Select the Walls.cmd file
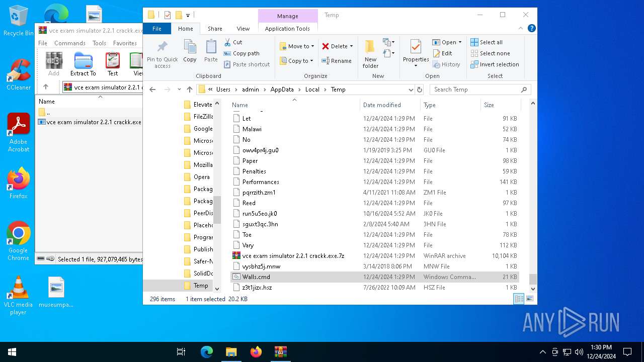This screenshot has height=362, width=644. pos(374,277)
